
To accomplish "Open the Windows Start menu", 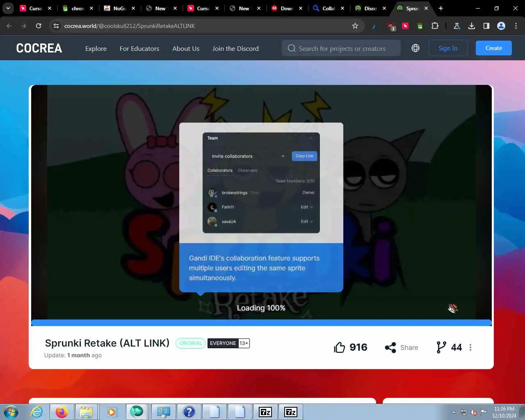I will (x=11, y=412).
